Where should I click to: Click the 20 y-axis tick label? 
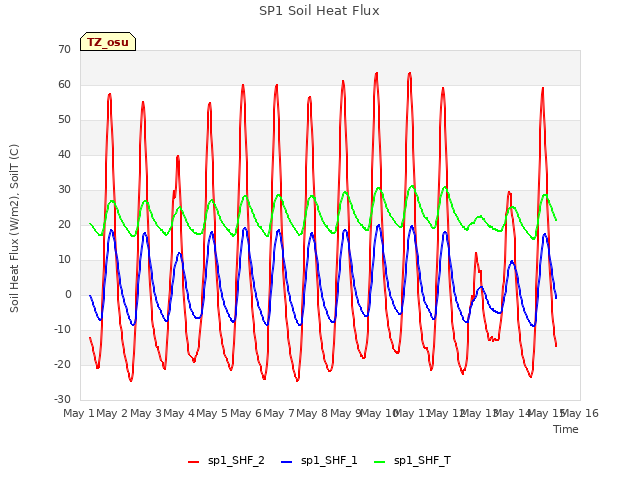(x=64, y=224)
